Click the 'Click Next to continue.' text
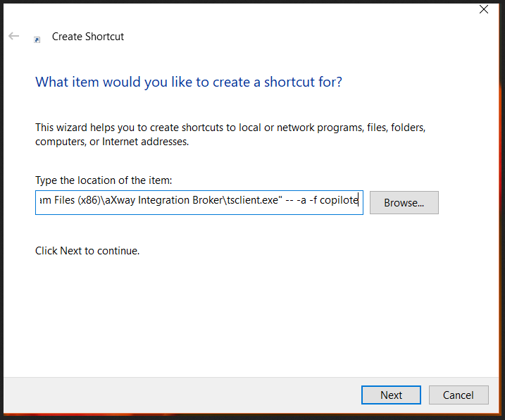Image resolution: width=505 pixels, height=420 pixels. click(x=87, y=251)
